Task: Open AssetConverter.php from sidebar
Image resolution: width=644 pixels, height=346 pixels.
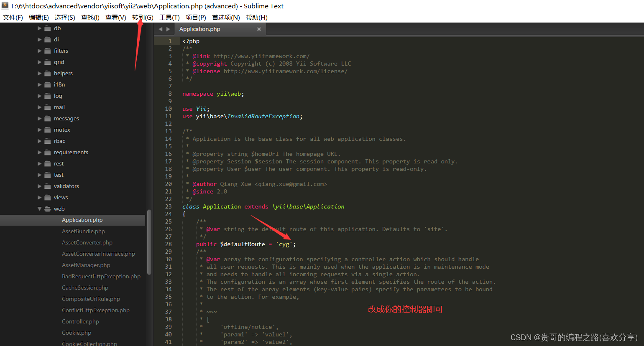Action: pyautogui.click(x=87, y=242)
